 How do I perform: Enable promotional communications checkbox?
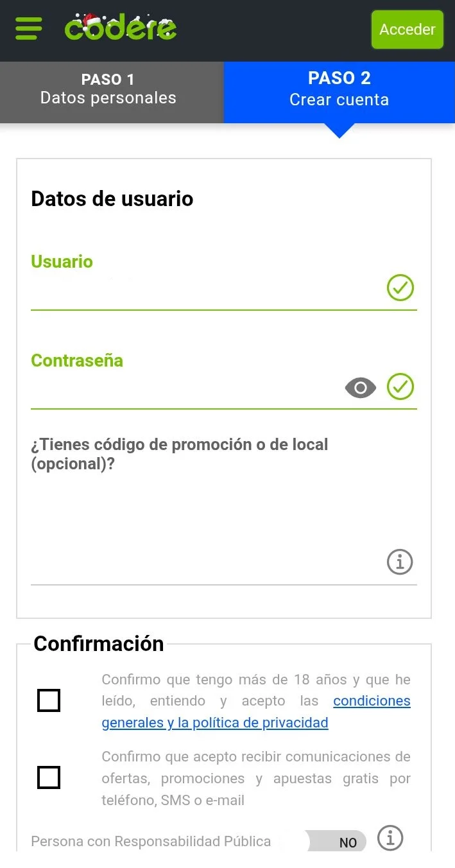(49, 777)
